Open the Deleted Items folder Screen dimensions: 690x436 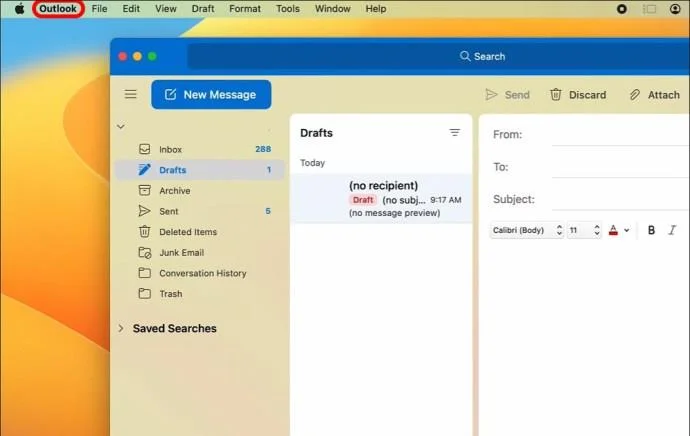(187, 232)
